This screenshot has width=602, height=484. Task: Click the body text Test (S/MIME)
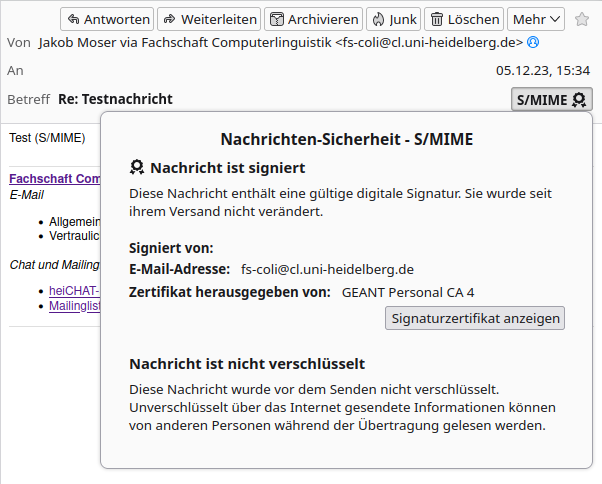click(47, 138)
